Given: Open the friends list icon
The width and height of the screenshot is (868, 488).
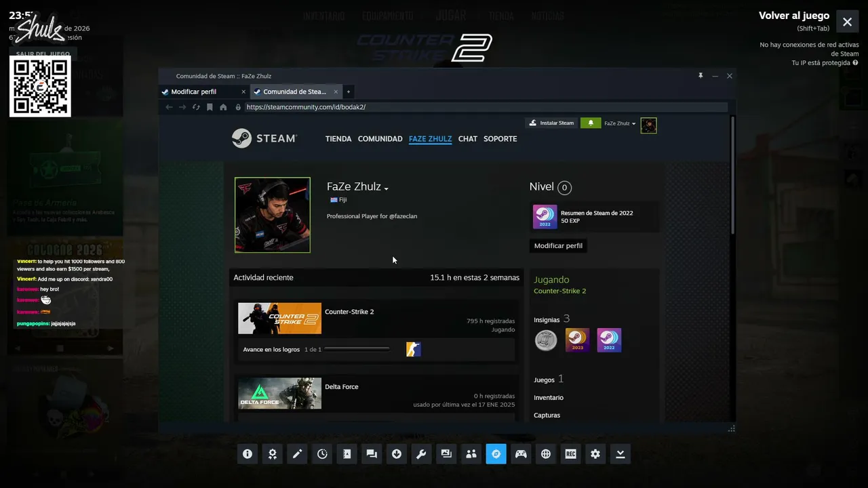Looking at the screenshot, I should pos(471,454).
